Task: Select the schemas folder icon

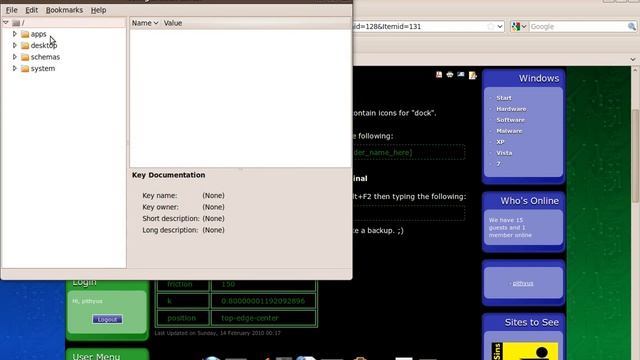Action: point(25,57)
